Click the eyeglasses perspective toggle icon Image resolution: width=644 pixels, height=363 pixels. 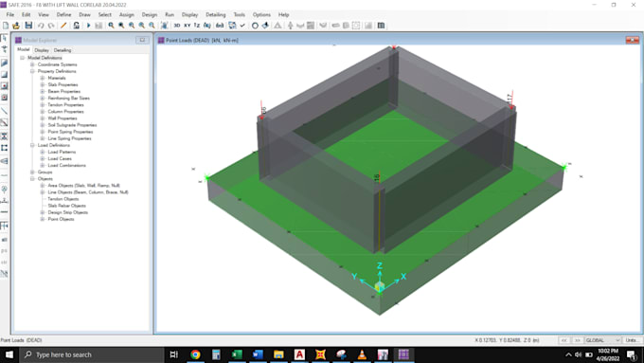[x=220, y=26]
